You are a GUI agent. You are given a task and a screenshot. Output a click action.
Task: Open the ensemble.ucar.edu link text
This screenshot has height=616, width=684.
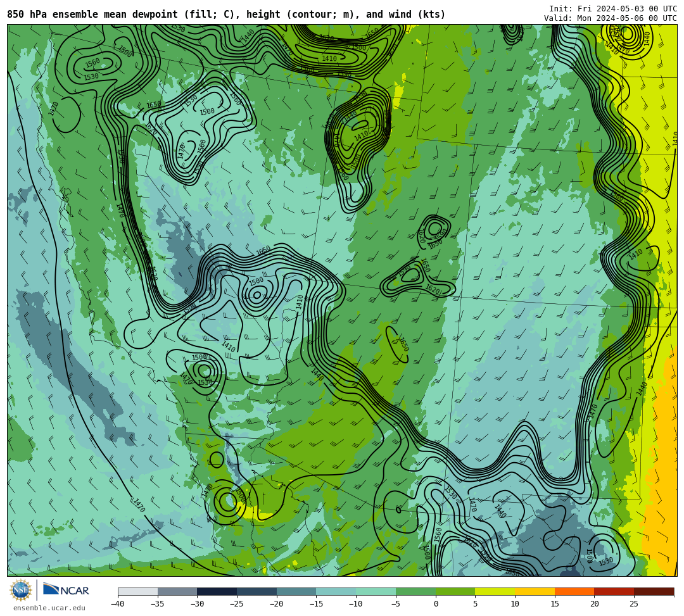tap(49, 608)
